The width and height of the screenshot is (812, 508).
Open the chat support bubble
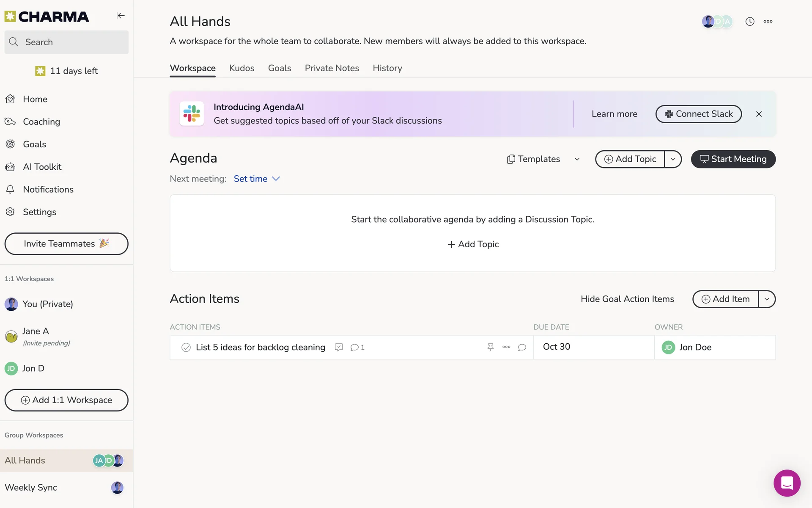point(787,483)
